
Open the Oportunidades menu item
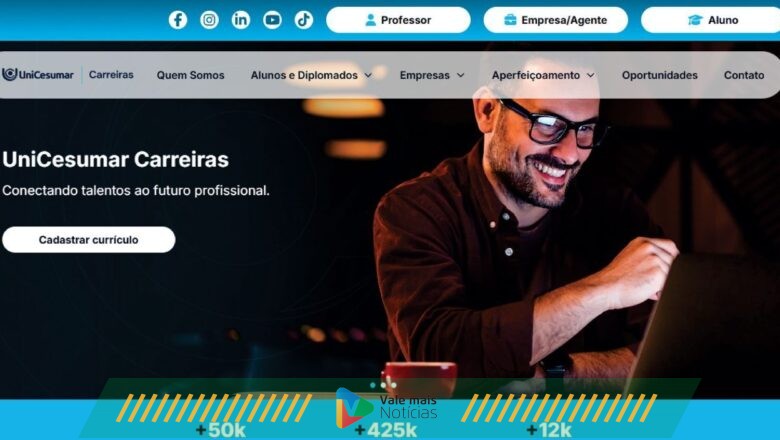click(x=660, y=75)
